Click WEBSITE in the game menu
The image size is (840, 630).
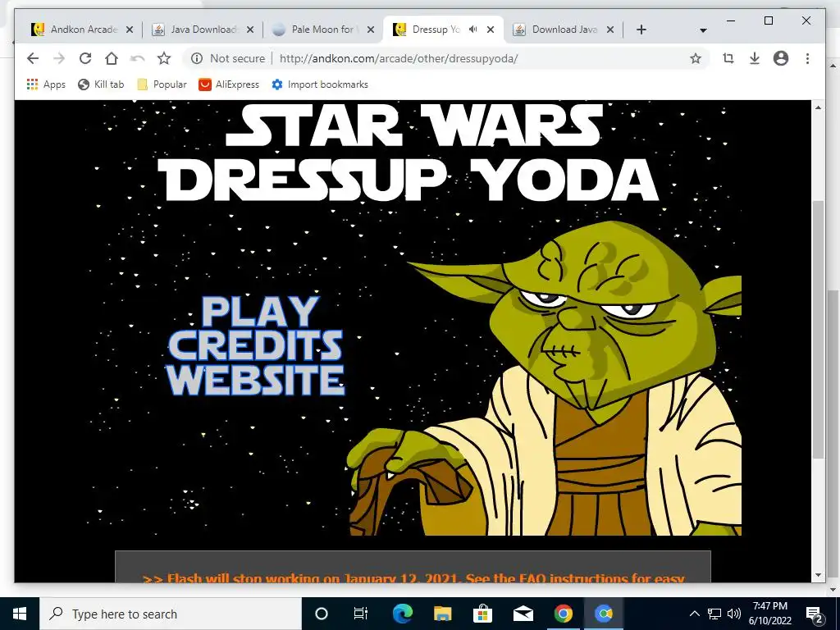[255, 380]
